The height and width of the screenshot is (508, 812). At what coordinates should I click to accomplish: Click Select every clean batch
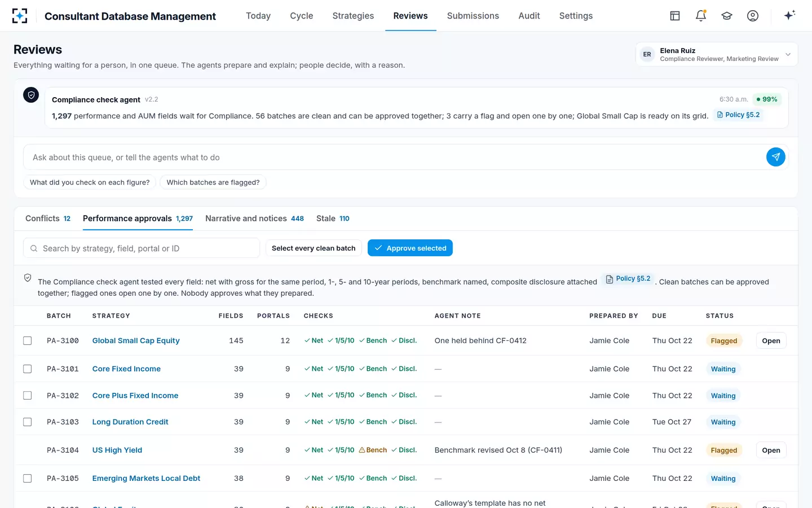(x=314, y=248)
